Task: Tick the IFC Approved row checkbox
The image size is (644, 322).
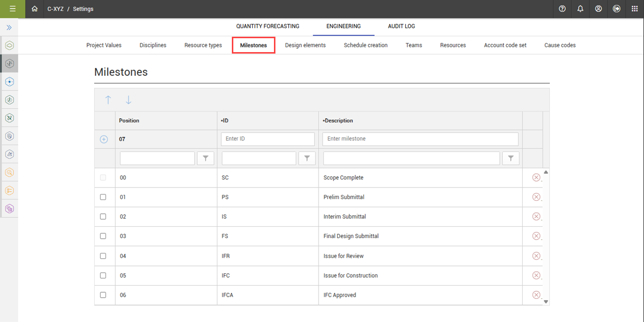Action: [103, 295]
